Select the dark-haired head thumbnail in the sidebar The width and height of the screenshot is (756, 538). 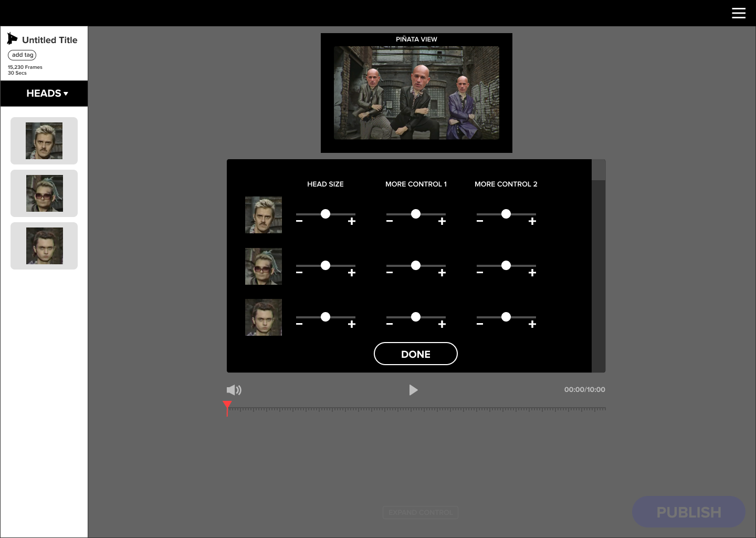pos(44,246)
